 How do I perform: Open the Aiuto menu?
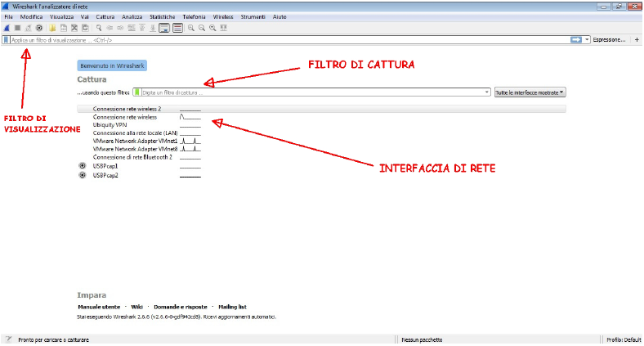tap(280, 17)
